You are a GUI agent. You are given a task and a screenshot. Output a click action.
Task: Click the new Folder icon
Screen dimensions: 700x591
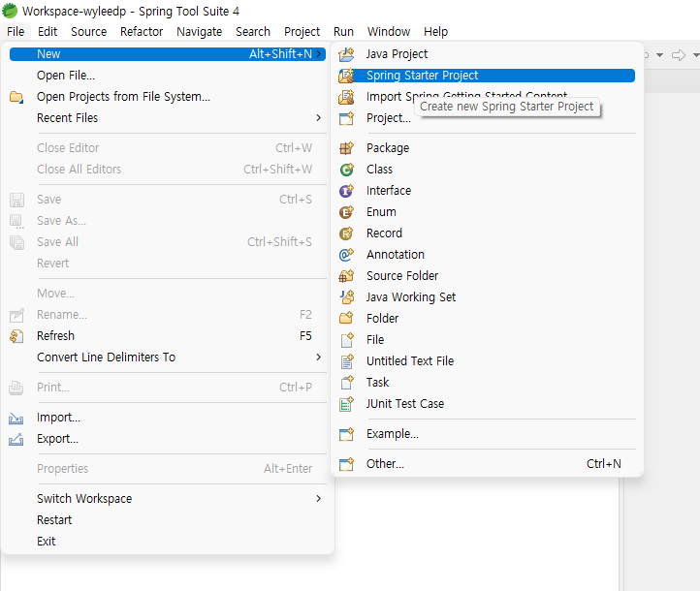[x=346, y=319]
